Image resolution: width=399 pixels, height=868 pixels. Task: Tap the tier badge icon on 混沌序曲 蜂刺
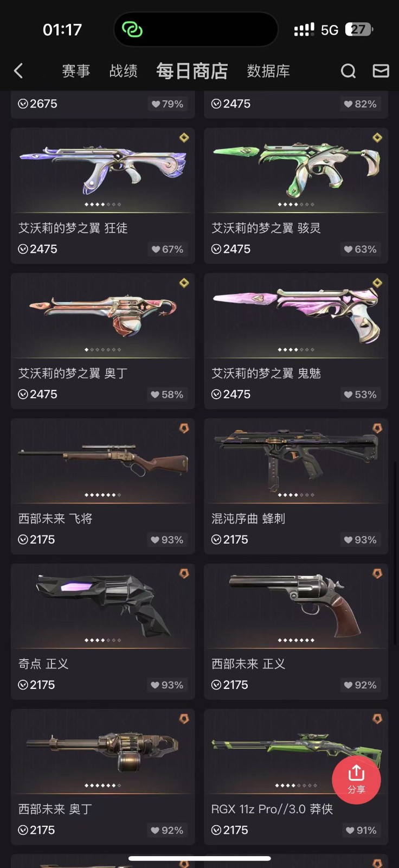[377, 429]
